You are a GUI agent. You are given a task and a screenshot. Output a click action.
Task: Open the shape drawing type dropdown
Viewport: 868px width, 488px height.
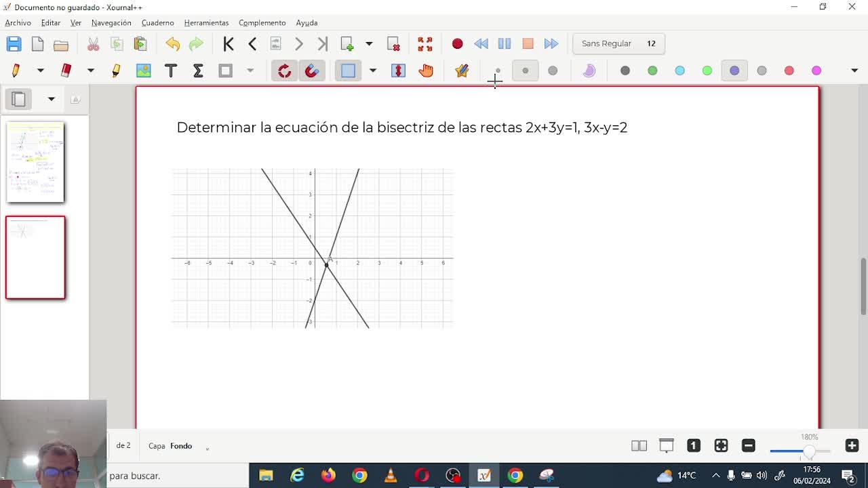[x=250, y=70]
